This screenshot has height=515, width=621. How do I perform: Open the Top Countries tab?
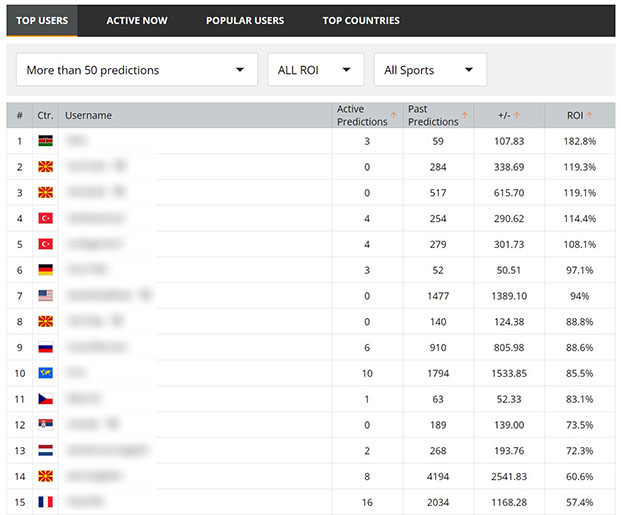(x=361, y=21)
